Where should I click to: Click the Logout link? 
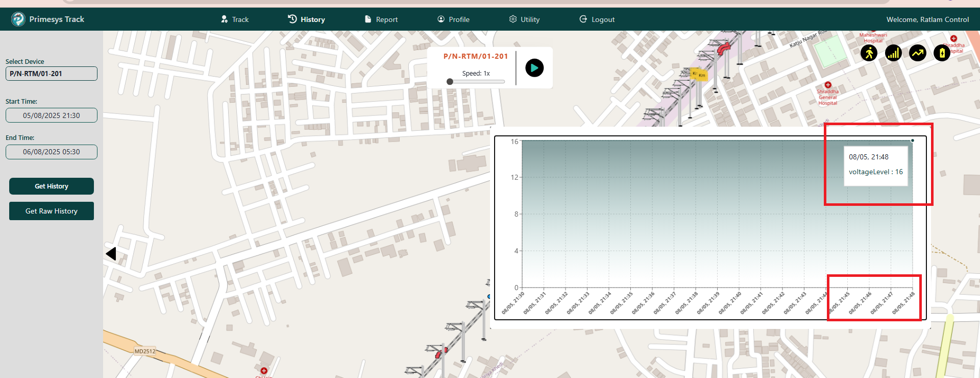tap(597, 19)
